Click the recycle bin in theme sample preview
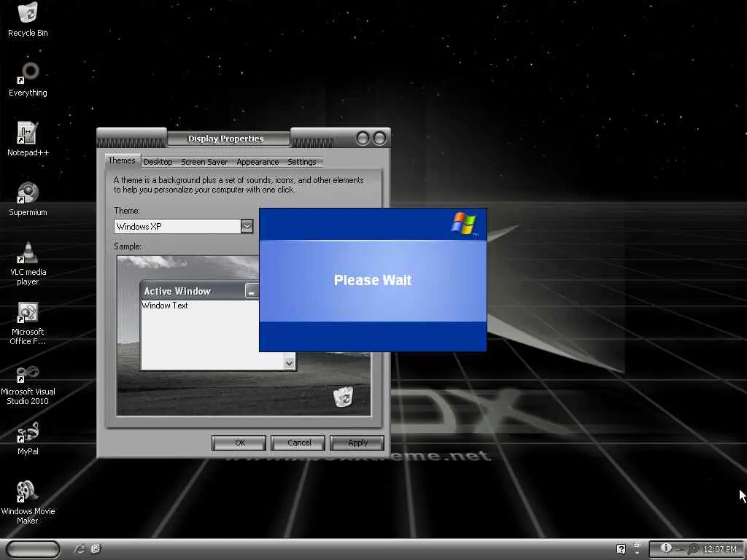747x560 pixels. (343, 397)
